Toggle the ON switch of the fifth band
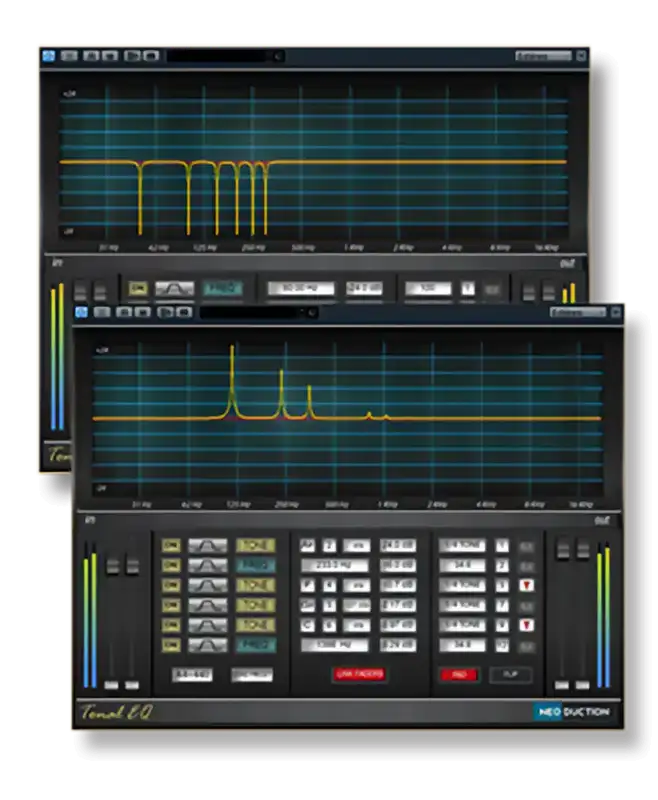658x800 pixels. (x=171, y=626)
